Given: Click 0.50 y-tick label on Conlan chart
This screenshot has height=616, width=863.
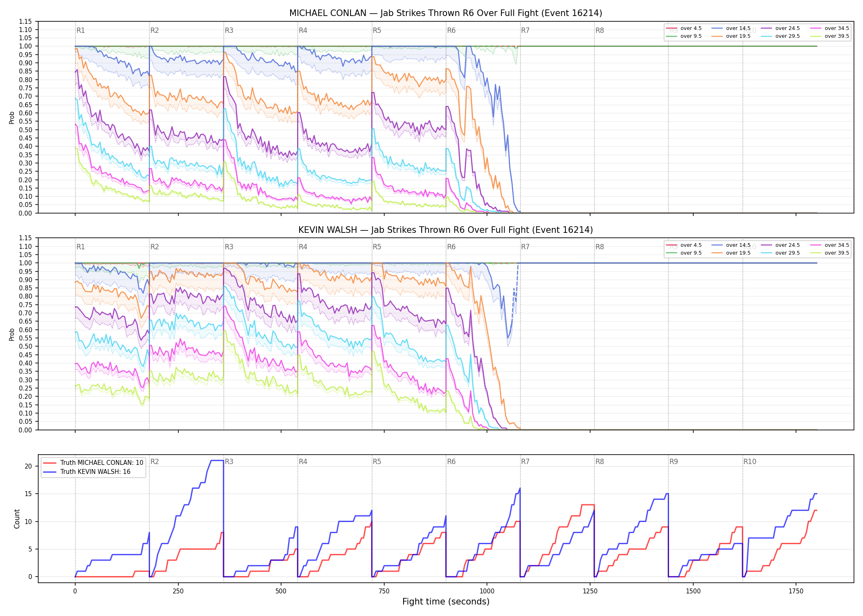Looking at the screenshot, I should [25, 130].
